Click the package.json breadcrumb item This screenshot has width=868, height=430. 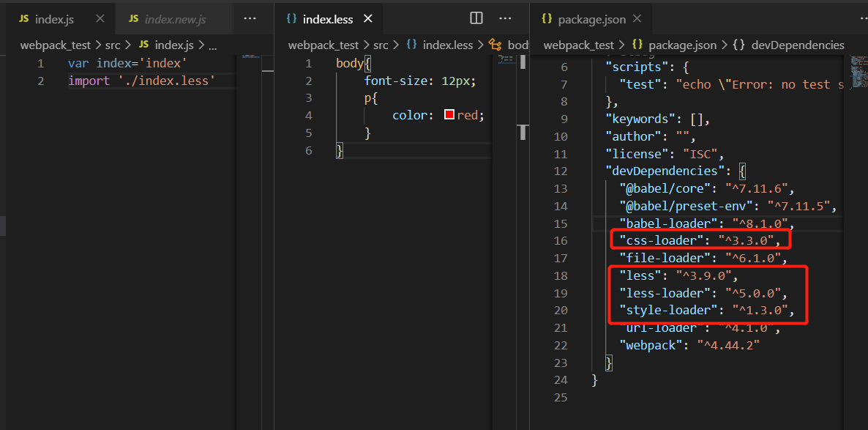click(x=682, y=45)
